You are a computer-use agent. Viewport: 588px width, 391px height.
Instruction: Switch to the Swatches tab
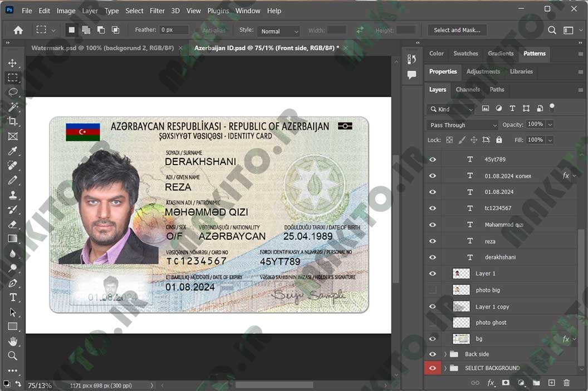[x=465, y=53]
